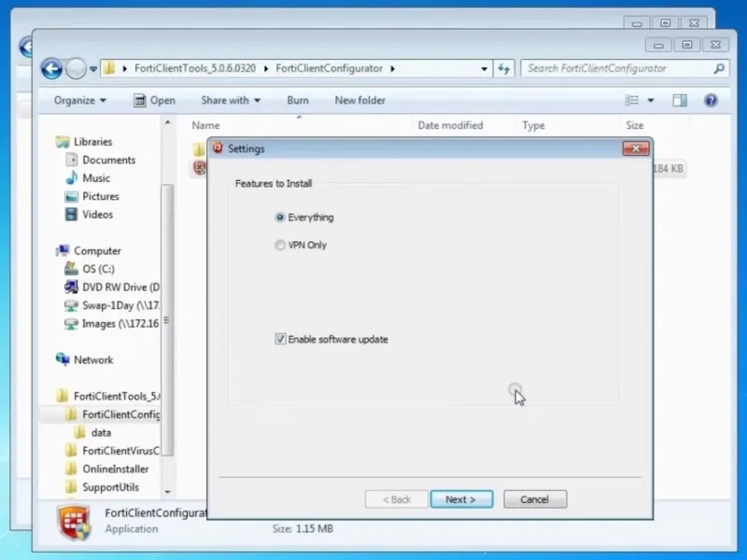Viewport: 747px width, 560px height.
Task: Open the Organize menu
Action: 79,100
